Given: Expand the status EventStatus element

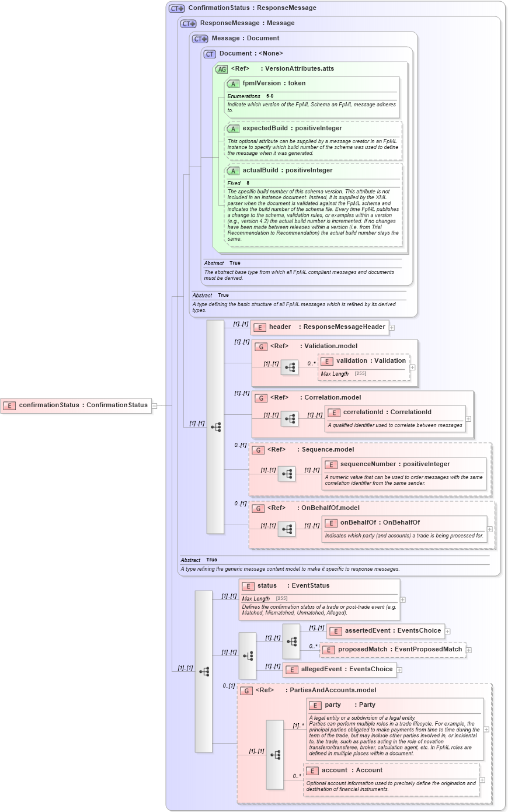Looking at the screenshot, I should point(403,599).
